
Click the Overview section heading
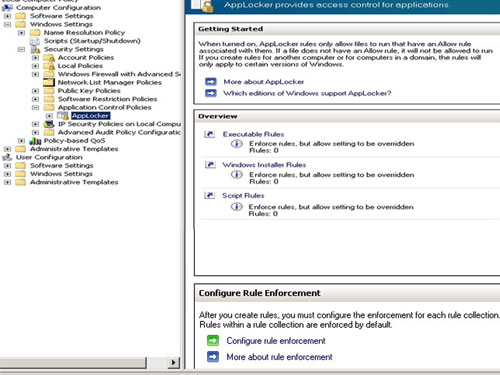coord(218,116)
